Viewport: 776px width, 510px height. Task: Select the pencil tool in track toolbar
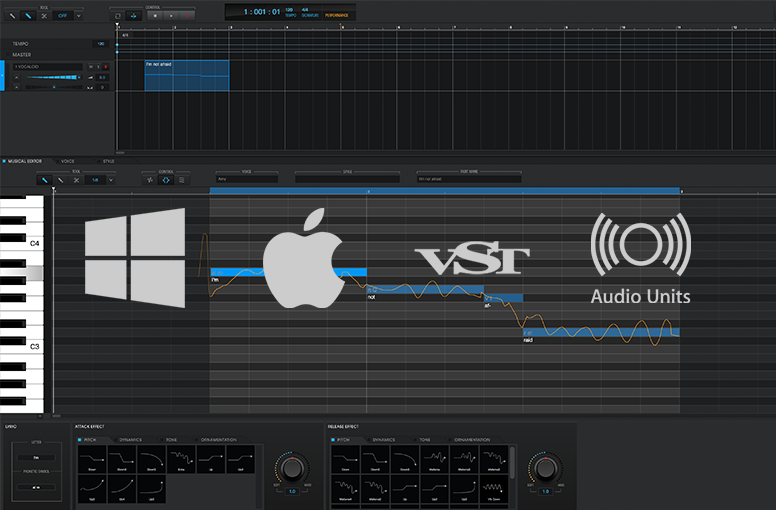click(28, 16)
